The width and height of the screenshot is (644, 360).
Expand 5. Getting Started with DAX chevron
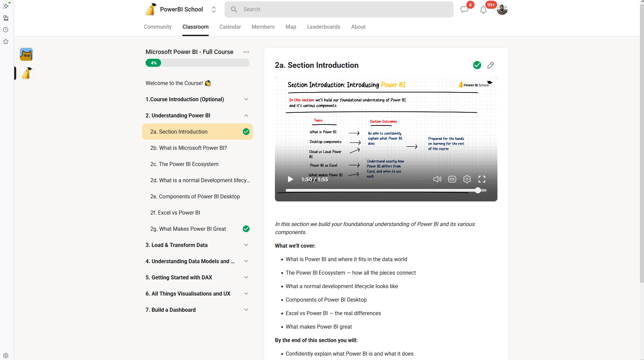pos(246,277)
